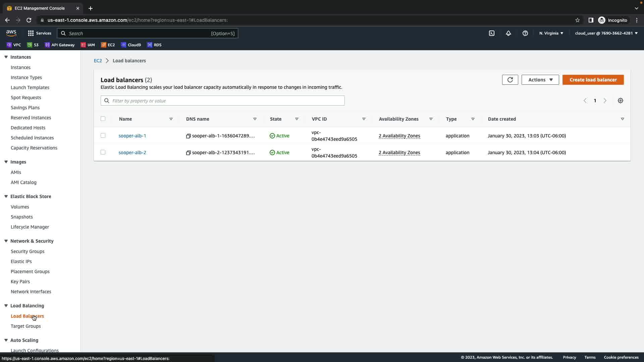Screen dimensions: 644x362
Task: Copy sooper-alb-2 DNS name icon
Action: pyautogui.click(x=188, y=153)
